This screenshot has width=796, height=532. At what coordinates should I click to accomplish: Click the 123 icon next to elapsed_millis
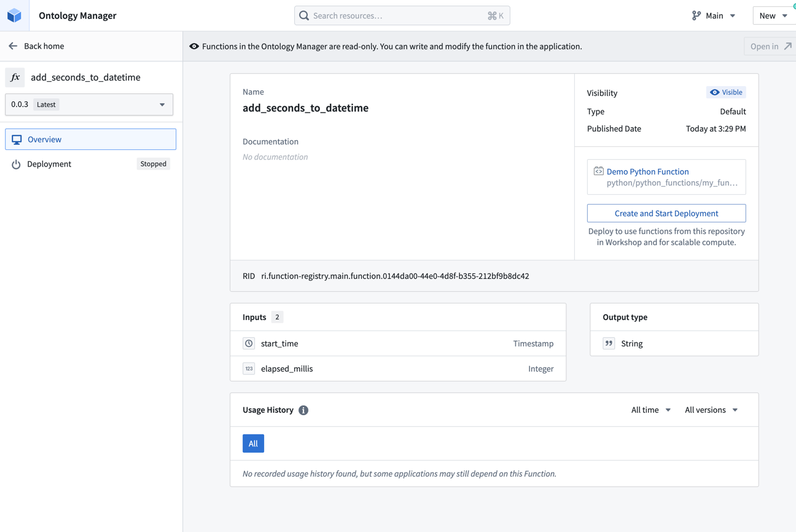249,369
